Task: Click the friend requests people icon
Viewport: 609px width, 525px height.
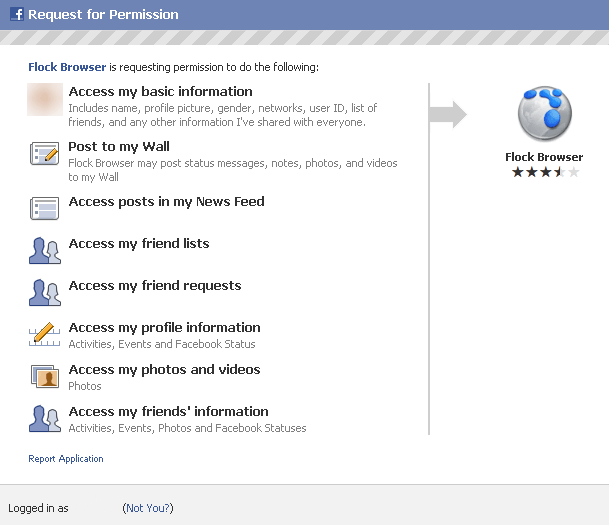Action: pyautogui.click(x=45, y=293)
